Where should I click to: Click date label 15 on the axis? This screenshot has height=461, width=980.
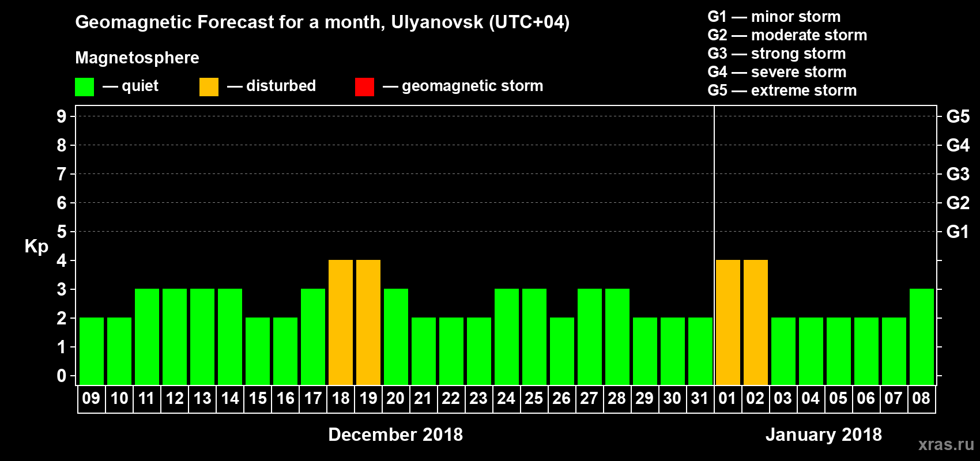click(257, 398)
